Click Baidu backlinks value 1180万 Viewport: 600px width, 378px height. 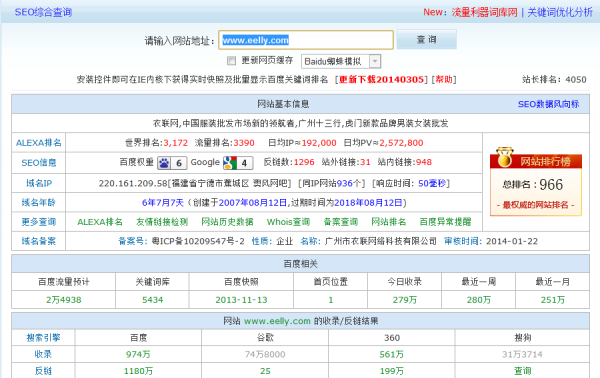pyautogui.click(x=138, y=371)
